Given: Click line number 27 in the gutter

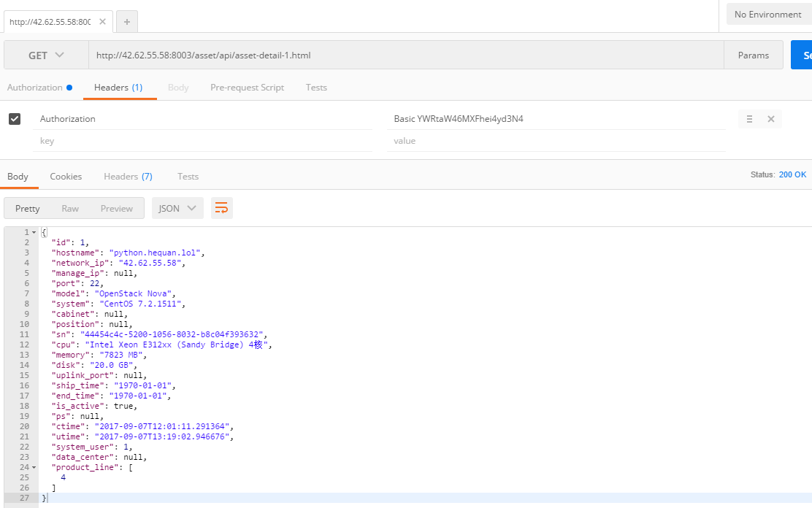Looking at the screenshot, I should (24, 499).
